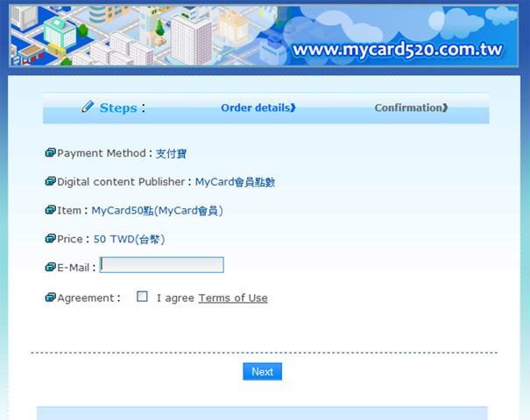Click the Payment Method label
This screenshot has height=420, width=530.
[x=102, y=153]
